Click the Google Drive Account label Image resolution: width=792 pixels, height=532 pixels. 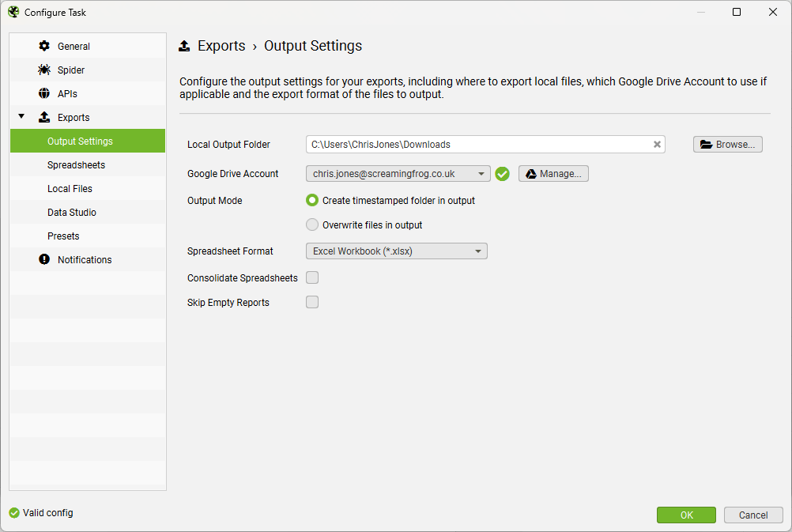[233, 174]
